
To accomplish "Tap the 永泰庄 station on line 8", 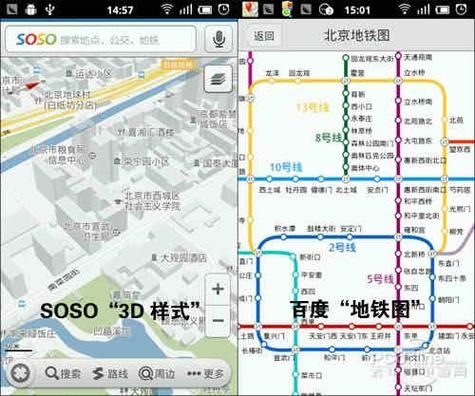I will (346, 118).
